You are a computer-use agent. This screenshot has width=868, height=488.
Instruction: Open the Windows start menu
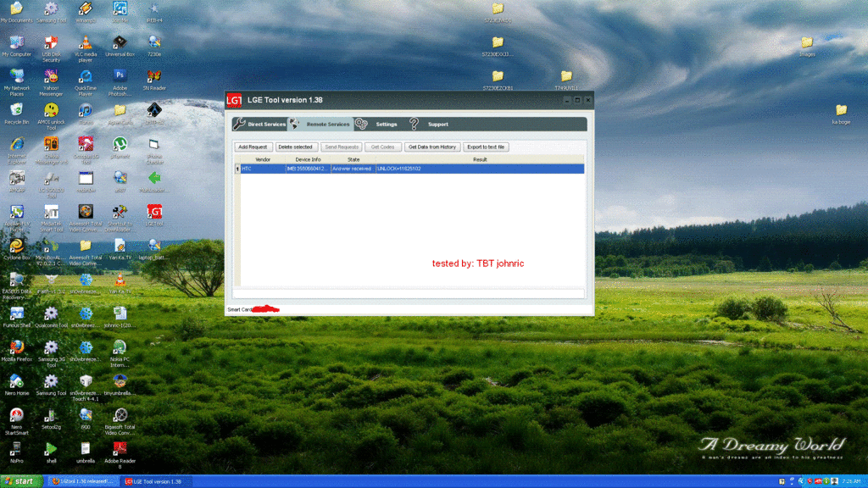tap(21, 481)
